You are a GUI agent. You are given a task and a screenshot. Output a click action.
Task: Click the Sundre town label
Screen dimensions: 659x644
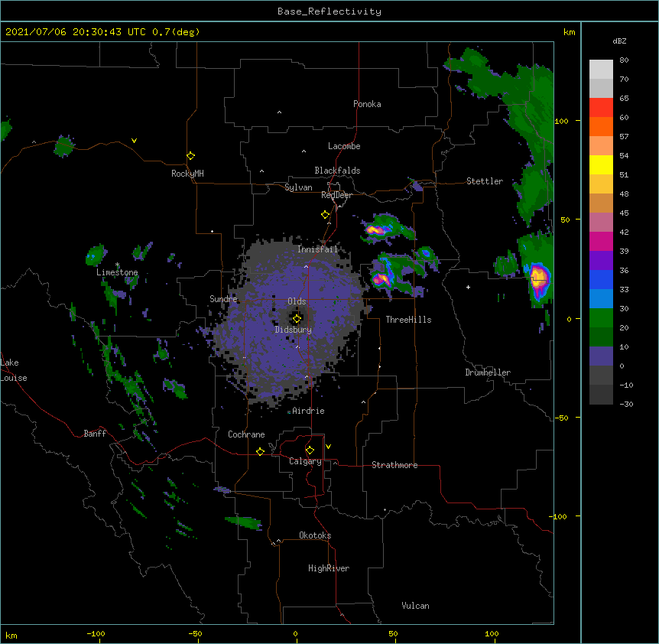coord(223,299)
